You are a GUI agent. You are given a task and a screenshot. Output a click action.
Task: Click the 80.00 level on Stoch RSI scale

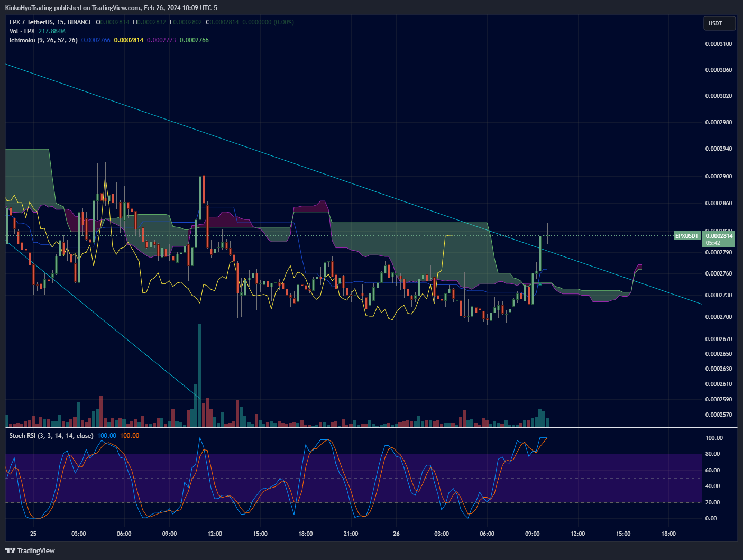(x=712, y=454)
